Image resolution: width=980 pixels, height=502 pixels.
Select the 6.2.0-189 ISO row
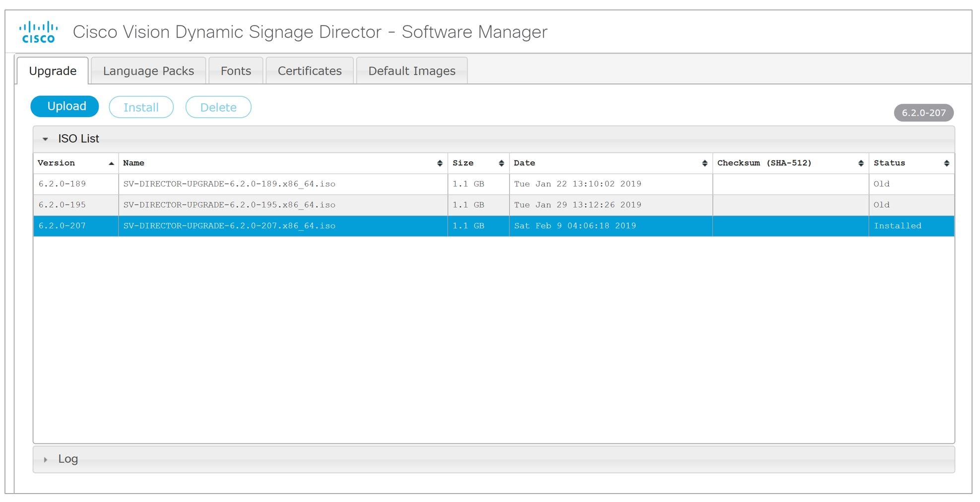pos(298,184)
